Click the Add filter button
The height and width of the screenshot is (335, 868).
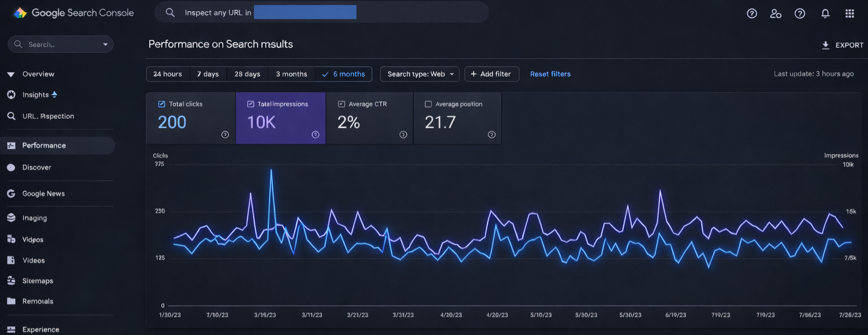pyautogui.click(x=491, y=74)
